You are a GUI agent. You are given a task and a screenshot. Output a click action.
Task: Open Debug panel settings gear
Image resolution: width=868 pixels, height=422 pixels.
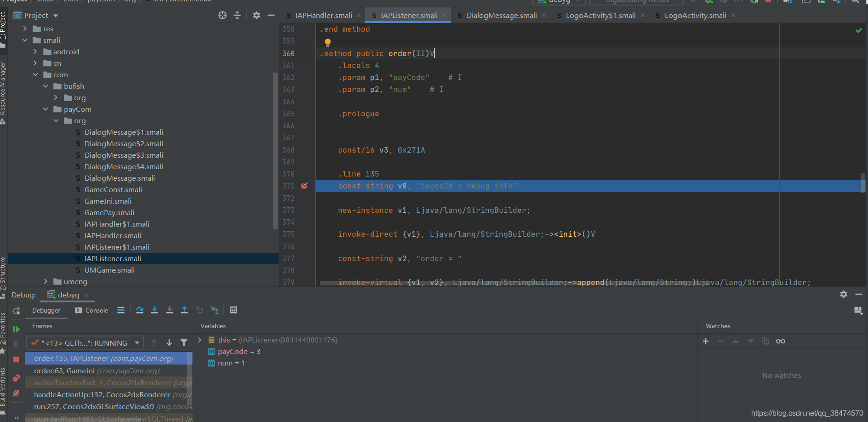point(844,294)
